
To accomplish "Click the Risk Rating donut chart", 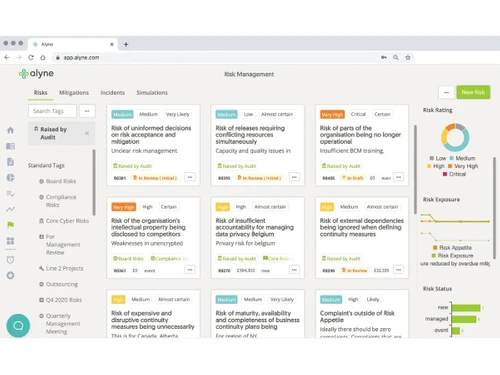I will [455, 137].
